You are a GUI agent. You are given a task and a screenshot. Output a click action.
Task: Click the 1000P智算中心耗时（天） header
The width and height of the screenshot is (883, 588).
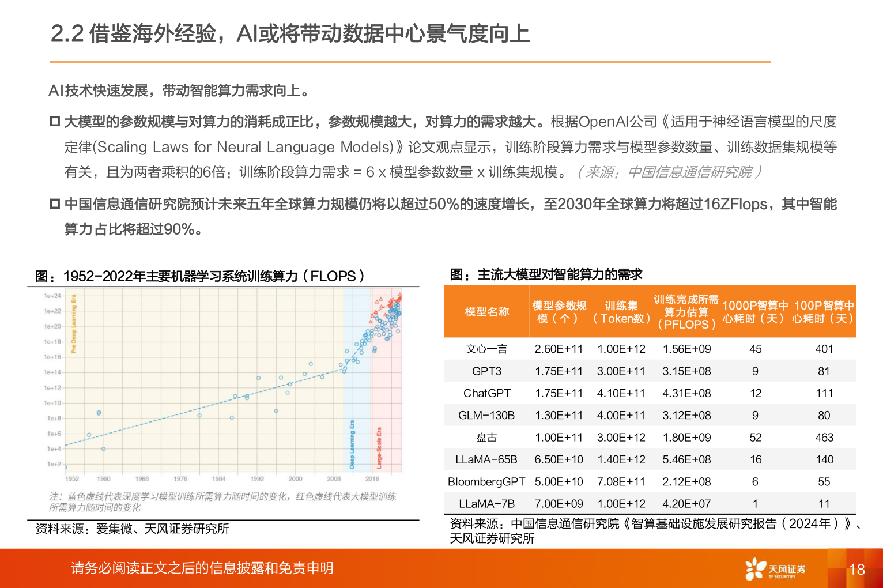click(755, 312)
